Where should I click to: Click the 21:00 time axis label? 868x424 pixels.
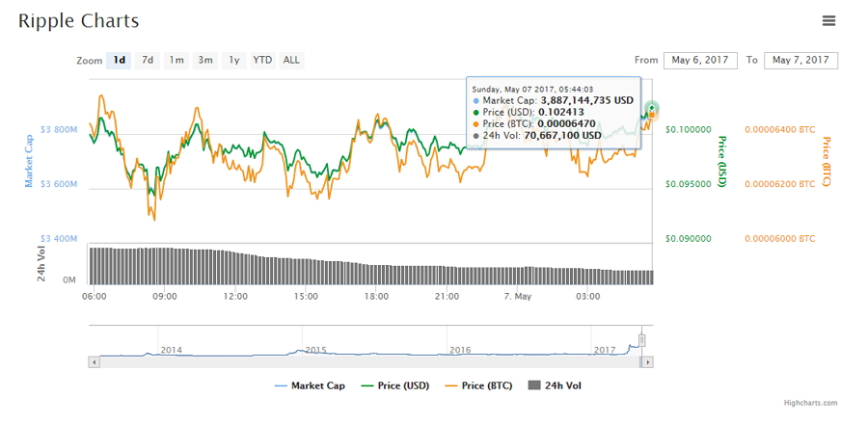coord(447,297)
